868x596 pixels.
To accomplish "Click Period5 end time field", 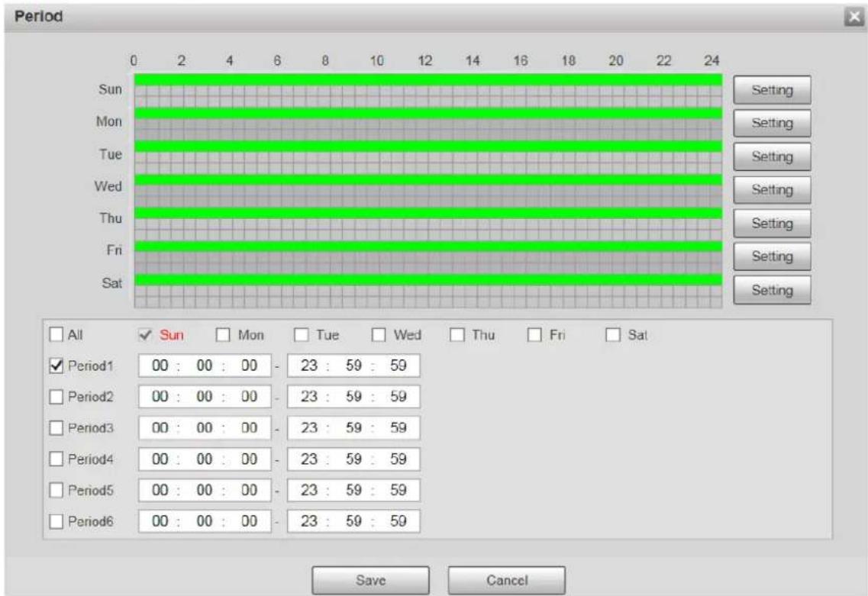I will [353, 490].
